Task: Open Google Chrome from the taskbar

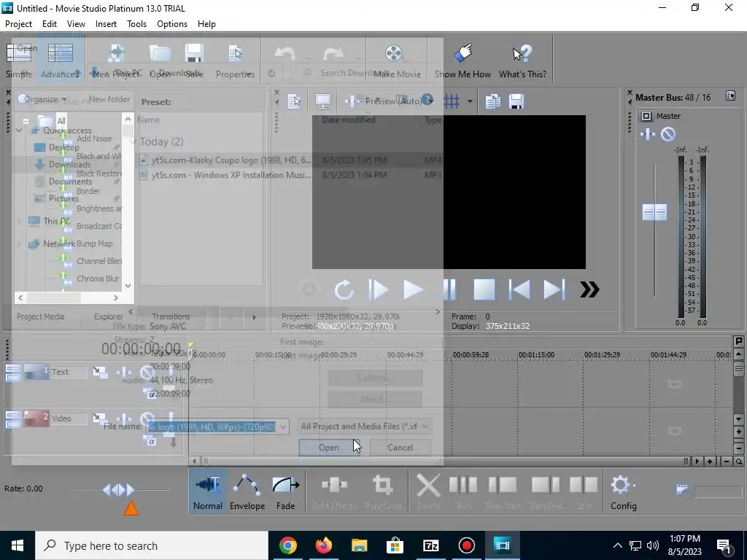Action: pos(287,545)
